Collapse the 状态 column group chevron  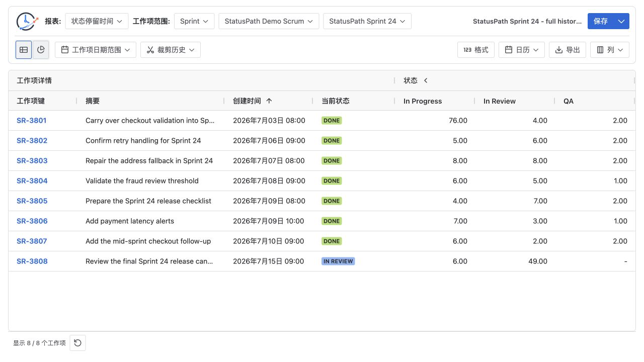(x=426, y=80)
